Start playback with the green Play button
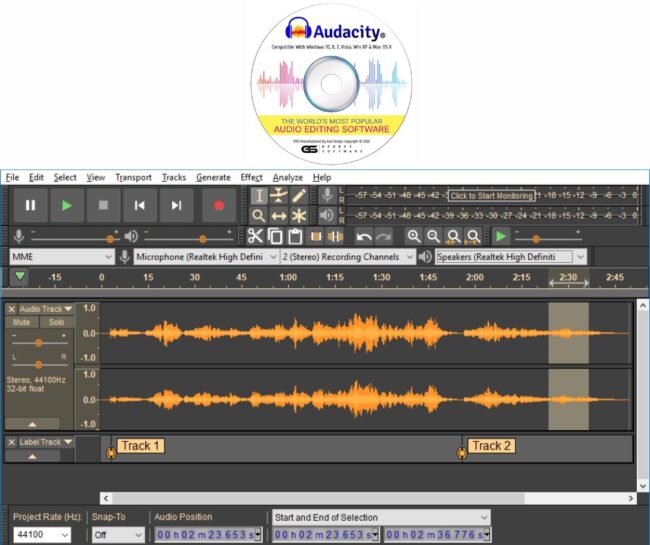Viewport: 650px width, 545px height. (67, 205)
